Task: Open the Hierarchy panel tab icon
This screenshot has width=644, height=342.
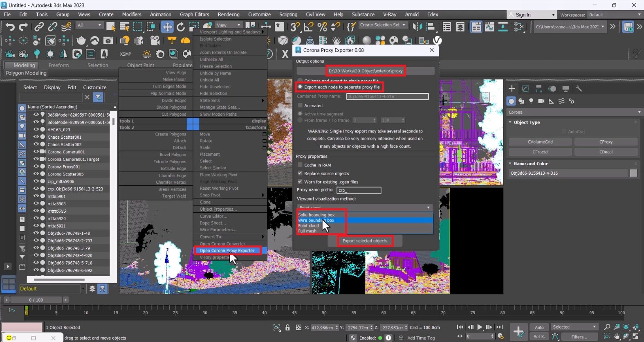Action: coord(539,89)
